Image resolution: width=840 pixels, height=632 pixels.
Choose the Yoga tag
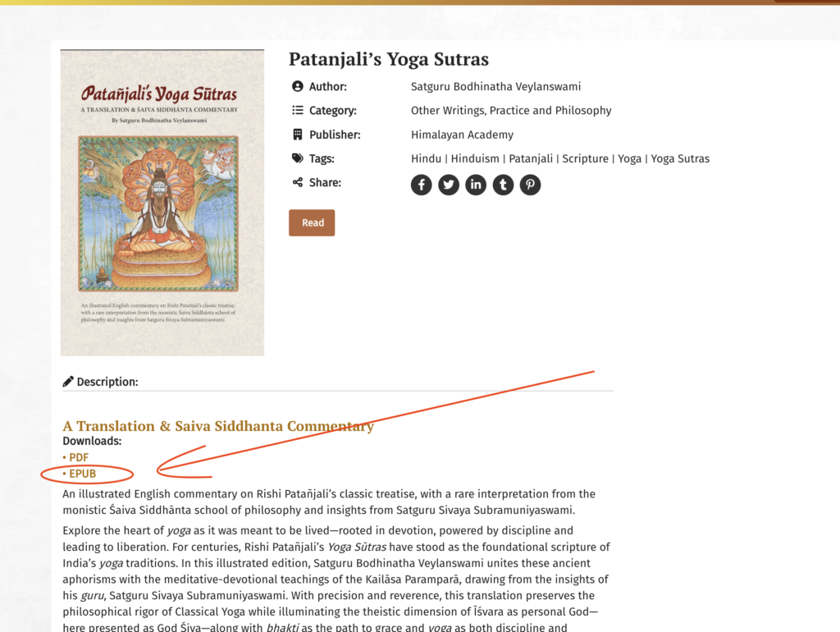pos(629,158)
